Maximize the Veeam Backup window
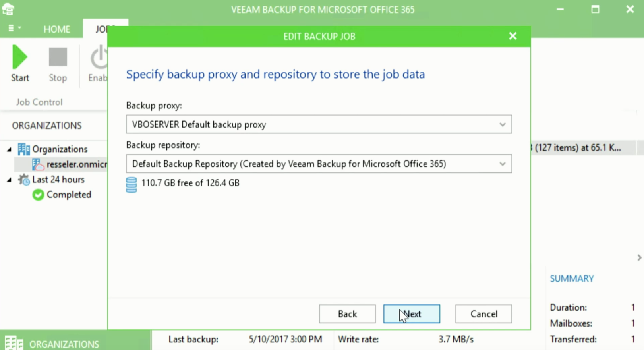Screen dimensions: 644x350 click(595, 9)
